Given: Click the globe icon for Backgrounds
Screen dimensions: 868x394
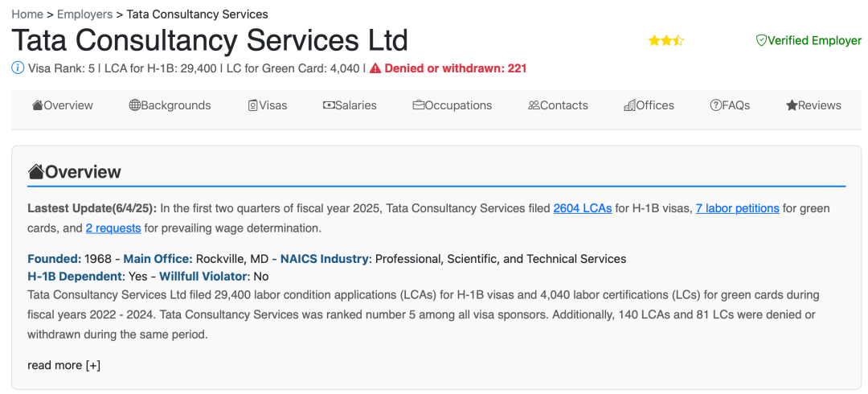Looking at the screenshot, I should tap(134, 105).
